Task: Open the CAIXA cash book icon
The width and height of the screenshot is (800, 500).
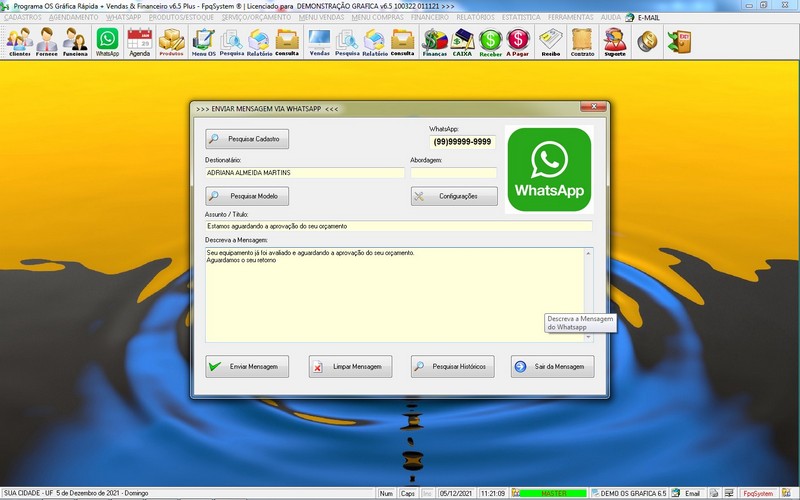Action: click(462, 42)
